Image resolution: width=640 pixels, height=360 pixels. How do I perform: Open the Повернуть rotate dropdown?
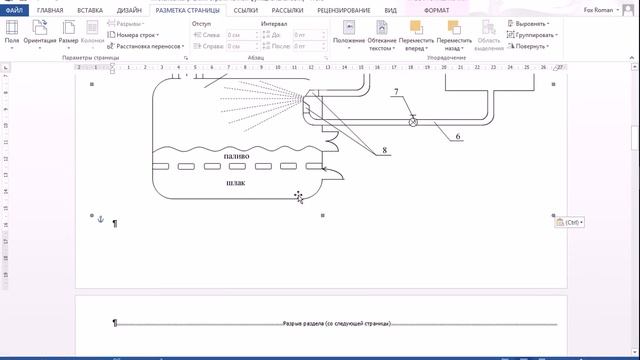pyautogui.click(x=528, y=46)
